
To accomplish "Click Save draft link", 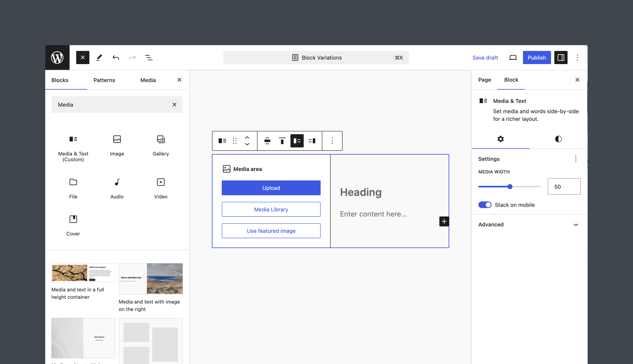I will (x=485, y=58).
